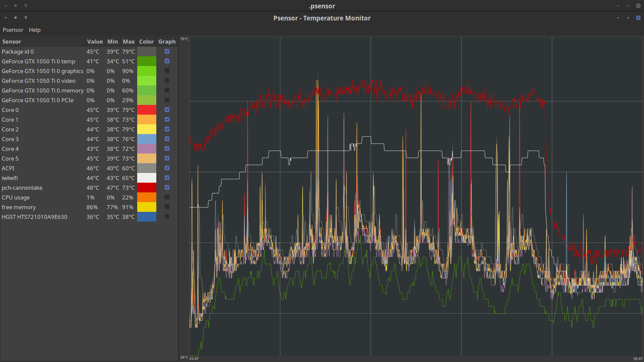644x362 pixels.
Task: Pin the Psensor window using the pin icon
Action: (x=15, y=17)
